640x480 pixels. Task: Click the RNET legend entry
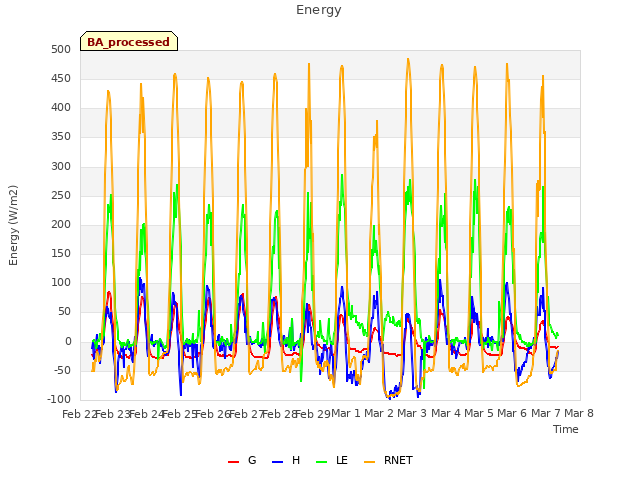[x=388, y=460]
